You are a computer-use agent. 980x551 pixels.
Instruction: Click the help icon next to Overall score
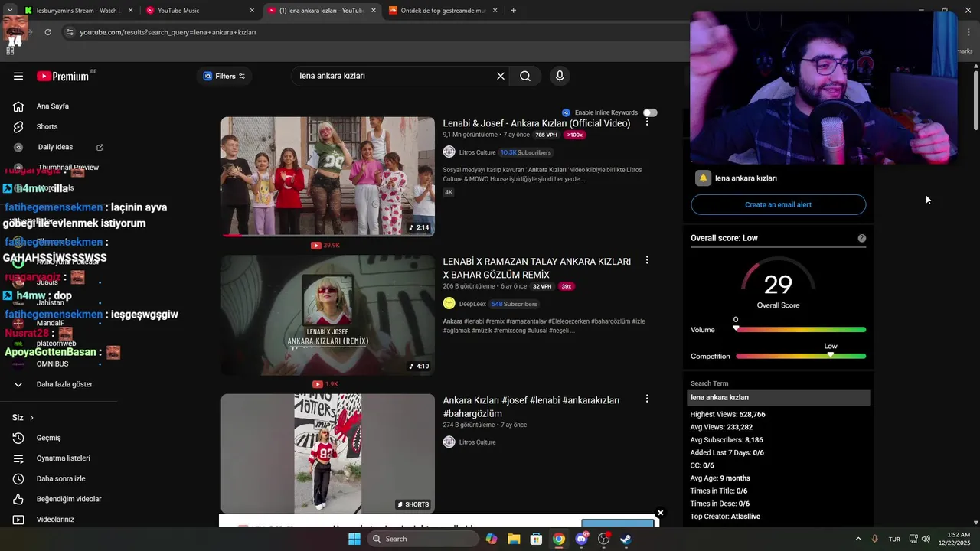click(862, 238)
